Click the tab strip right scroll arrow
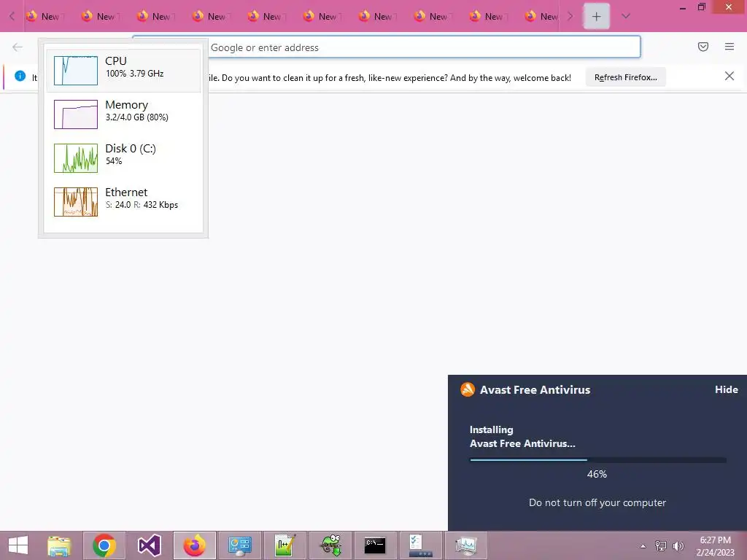 coord(570,17)
